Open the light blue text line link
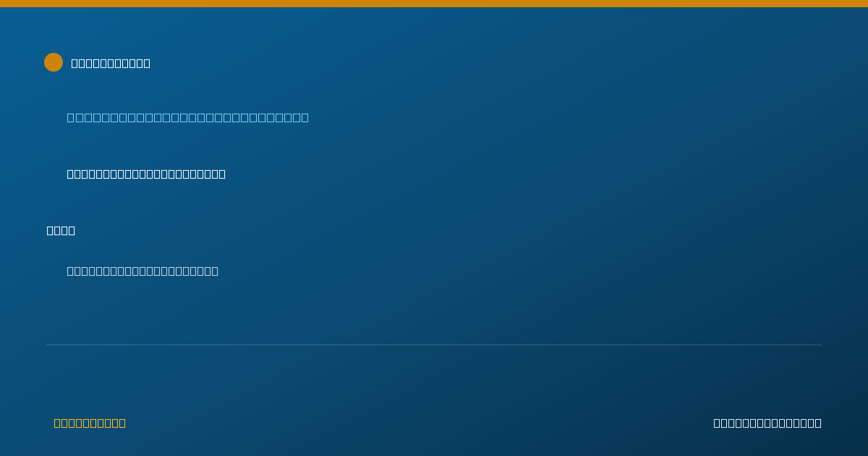Screen dimensions: 868x456 188,117
